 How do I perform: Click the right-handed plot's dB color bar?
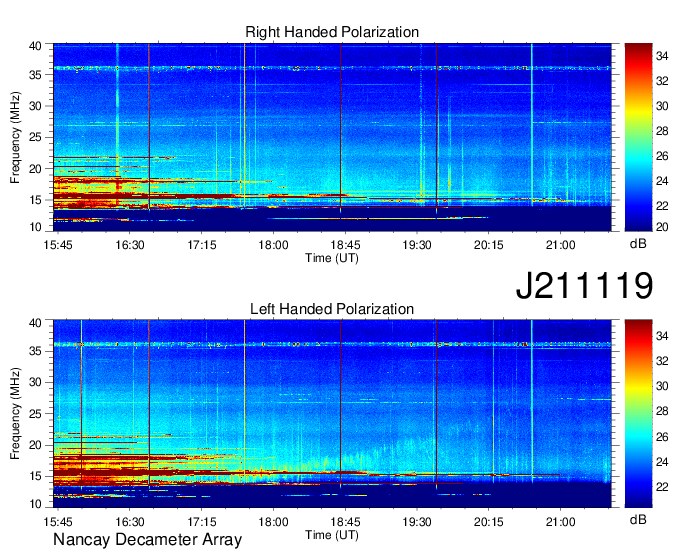pos(638,137)
